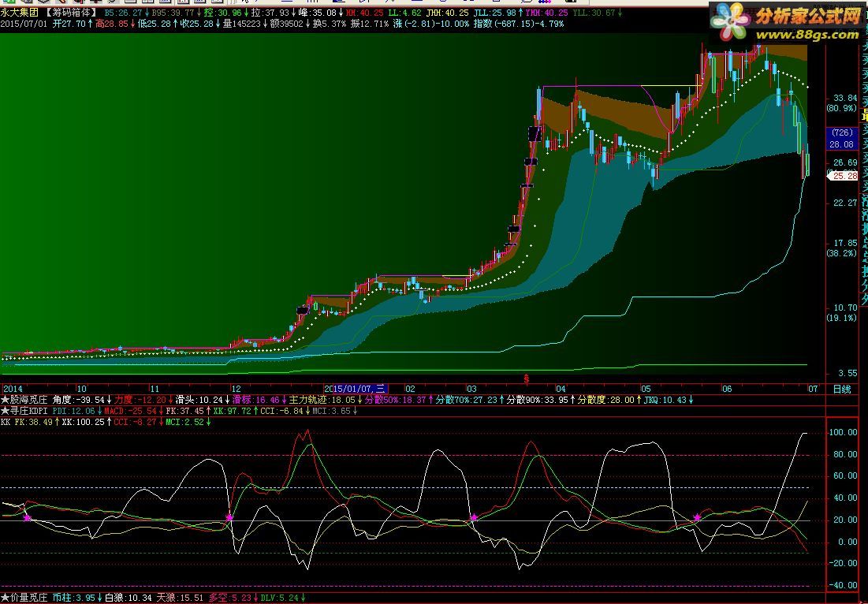Click the 25.28 current price arrow marker
Viewport: 868px width, 604px height.
[x=843, y=176]
